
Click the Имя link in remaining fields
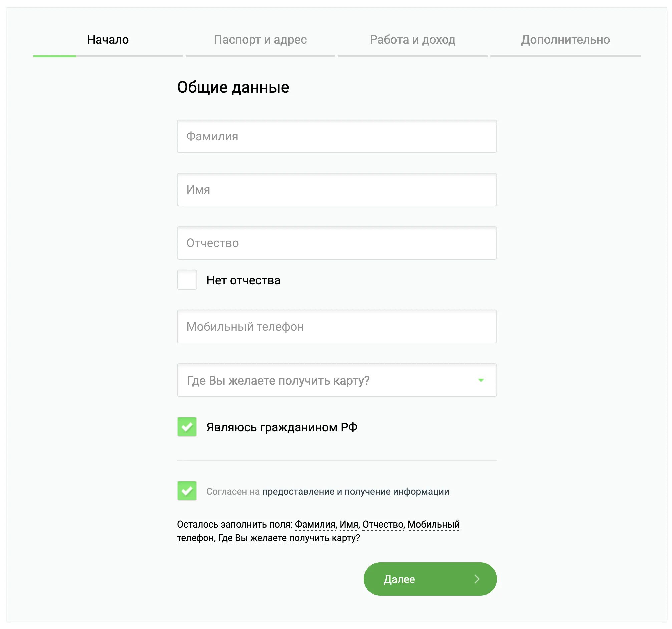(349, 524)
